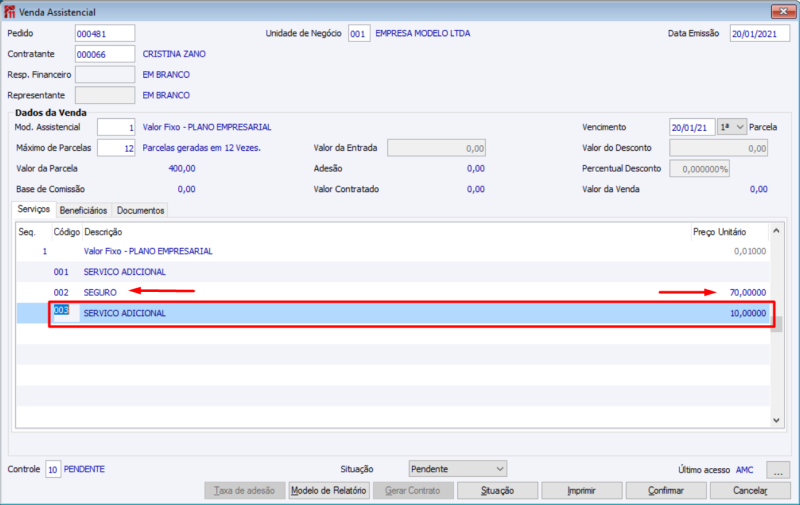Click the Pedido field showing 000481

tap(105, 34)
